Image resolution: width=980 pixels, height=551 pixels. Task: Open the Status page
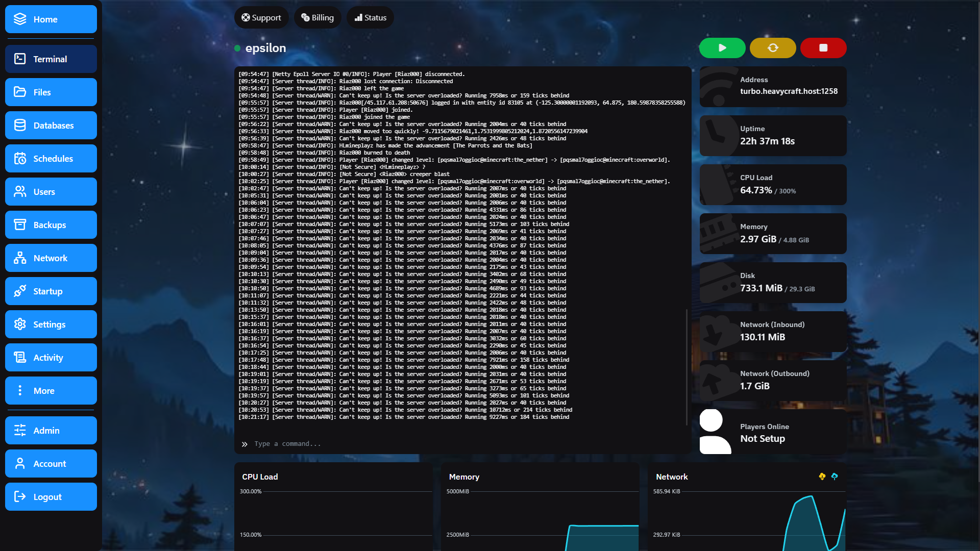click(x=370, y=17)
